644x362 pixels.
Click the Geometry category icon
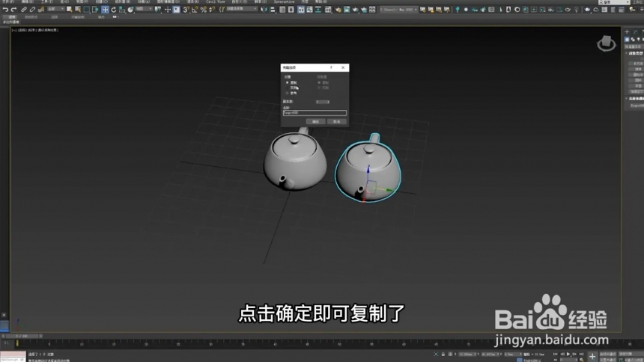(x=628, y=40)
